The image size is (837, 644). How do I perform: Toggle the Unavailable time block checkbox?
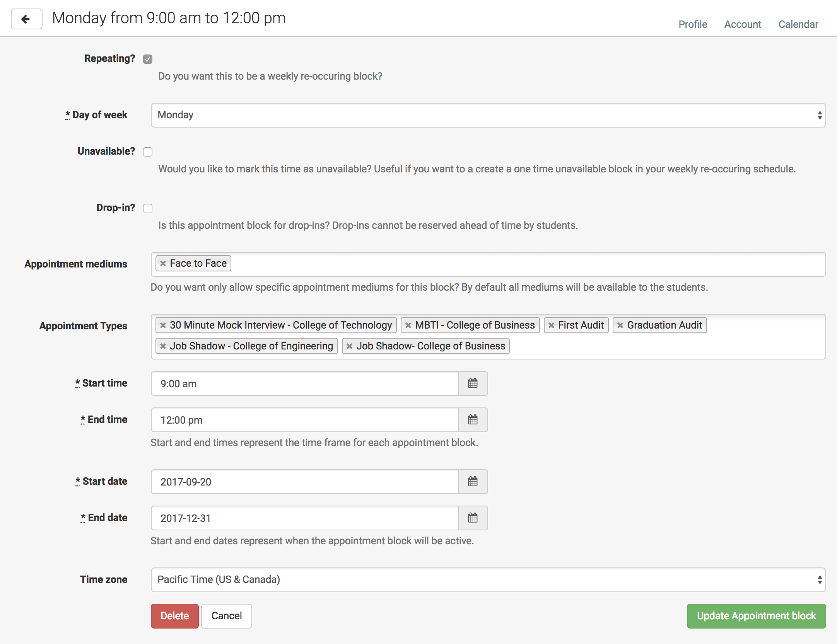coord(147,150)
